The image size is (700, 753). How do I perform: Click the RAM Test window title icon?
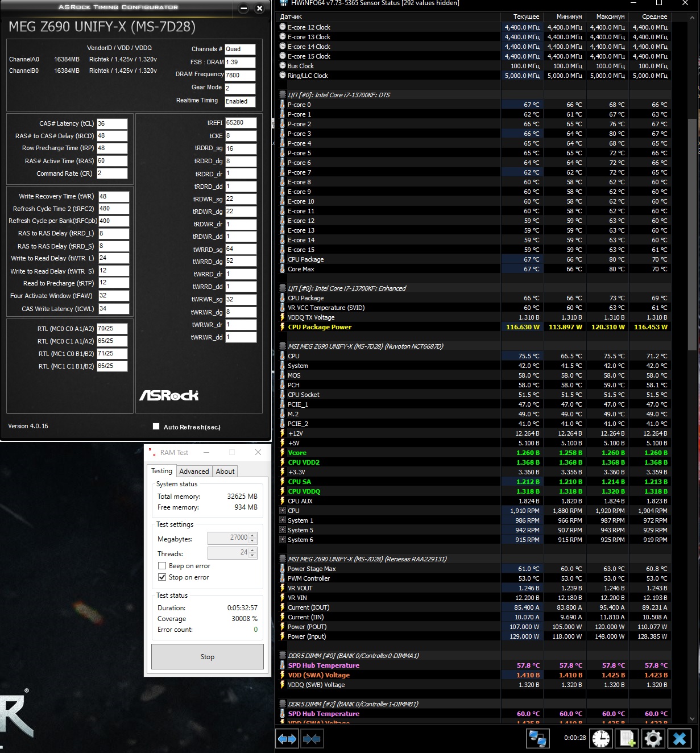point(152,452)
